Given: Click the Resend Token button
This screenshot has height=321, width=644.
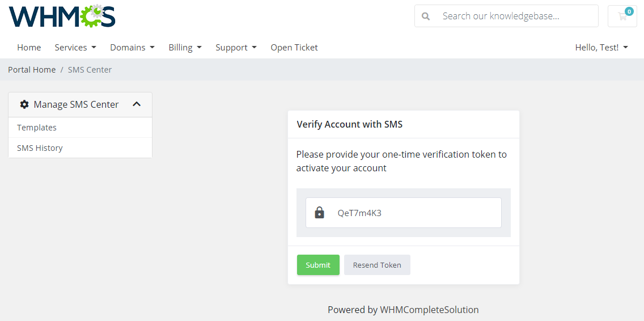Looking at the screenshot, I should [377, 265].
